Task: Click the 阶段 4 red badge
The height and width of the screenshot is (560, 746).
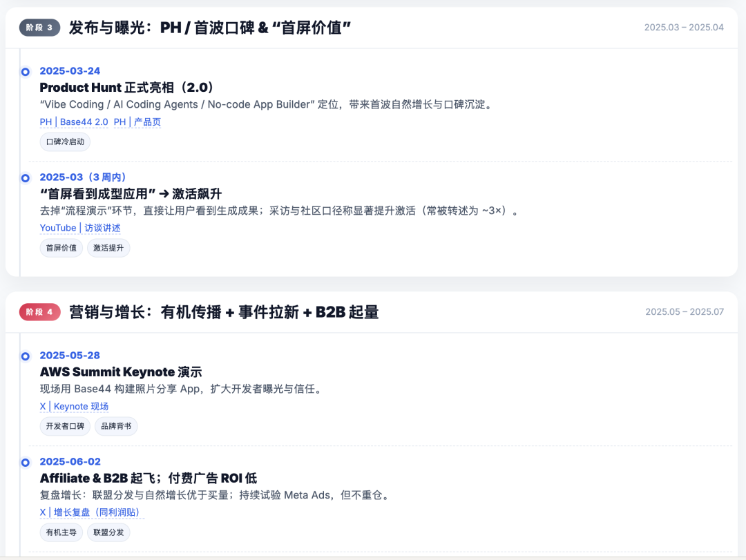Action: click(x=39, y=312)
